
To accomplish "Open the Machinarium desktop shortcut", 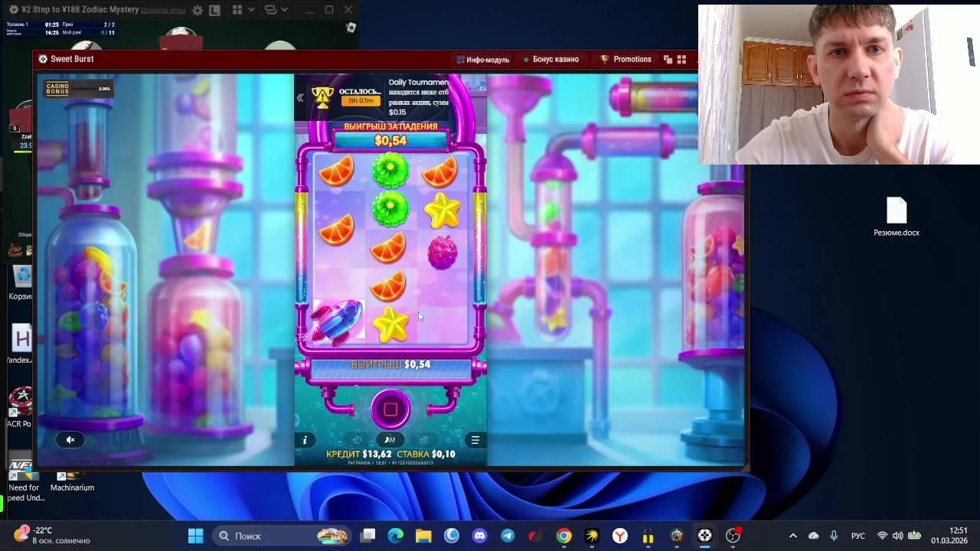I will click(x=72, y=482).
